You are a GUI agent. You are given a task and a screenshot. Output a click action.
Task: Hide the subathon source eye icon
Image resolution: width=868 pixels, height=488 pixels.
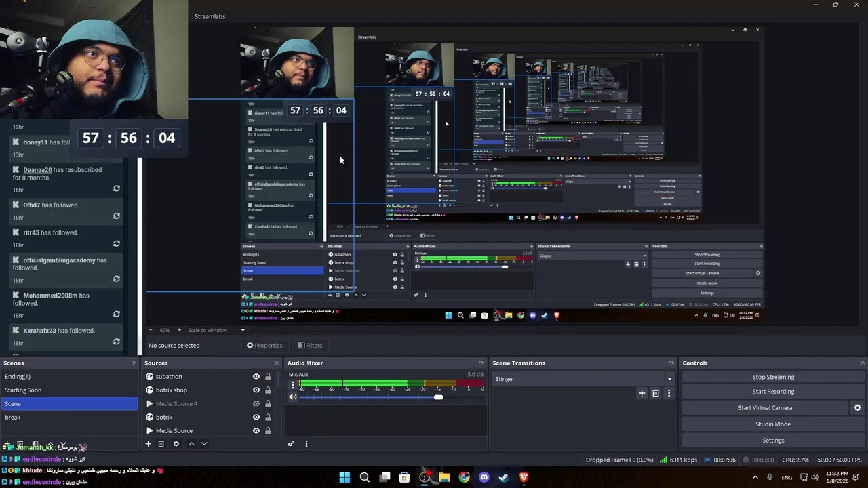pyautogui.click(x=256, y=377)
